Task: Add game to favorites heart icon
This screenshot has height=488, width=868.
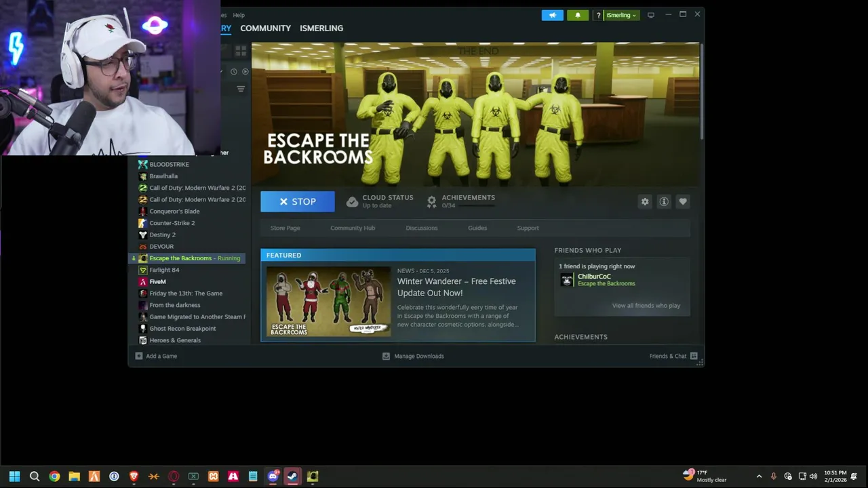Action: click(683, 201)
